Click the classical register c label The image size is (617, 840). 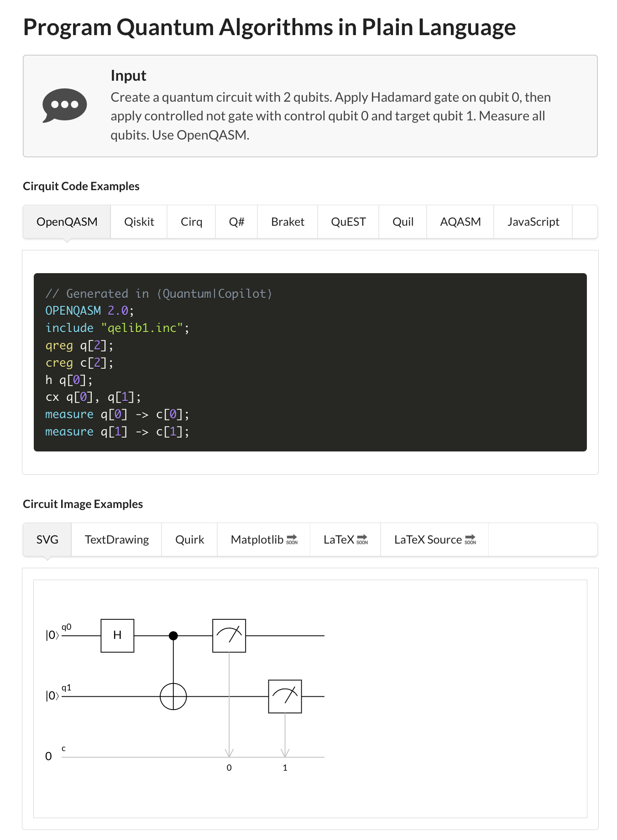[64, 748]
